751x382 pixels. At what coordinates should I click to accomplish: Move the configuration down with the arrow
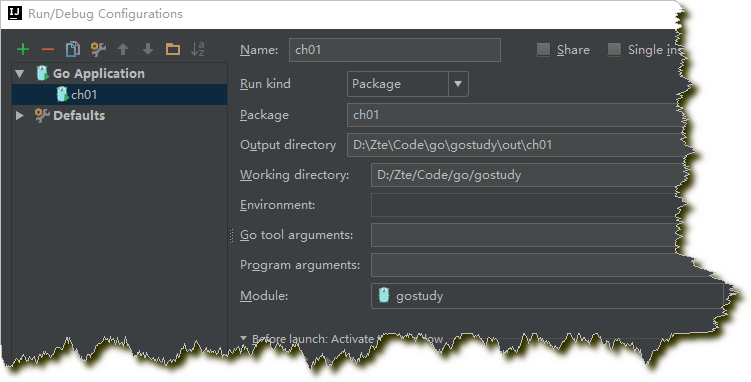coord(148,49)
